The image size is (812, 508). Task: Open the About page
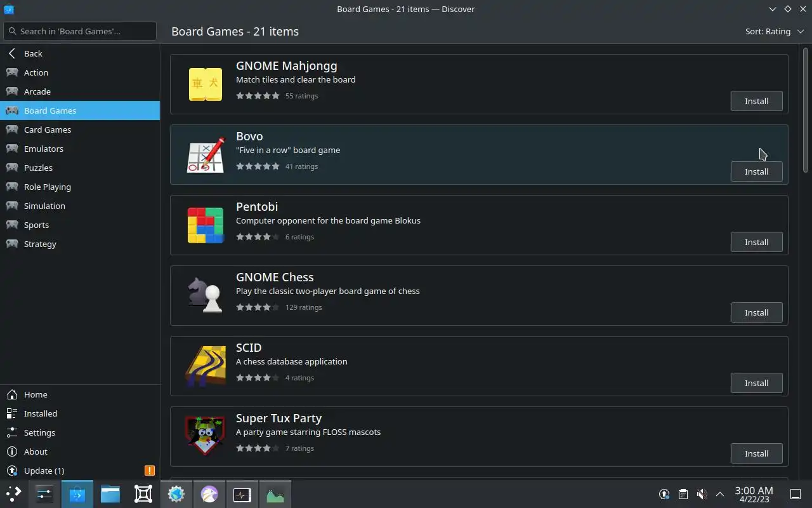click(x=80, y=451)
